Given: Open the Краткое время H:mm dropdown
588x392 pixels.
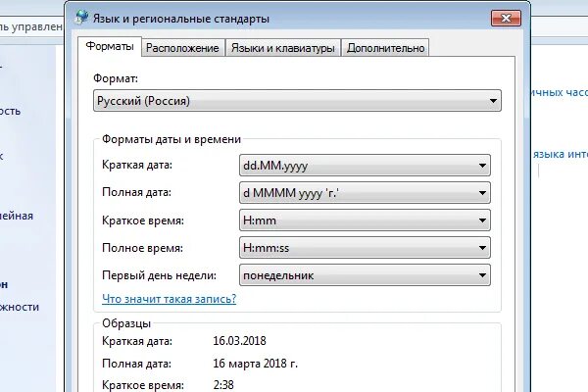Looking at the screenshot, I should 365,220.
